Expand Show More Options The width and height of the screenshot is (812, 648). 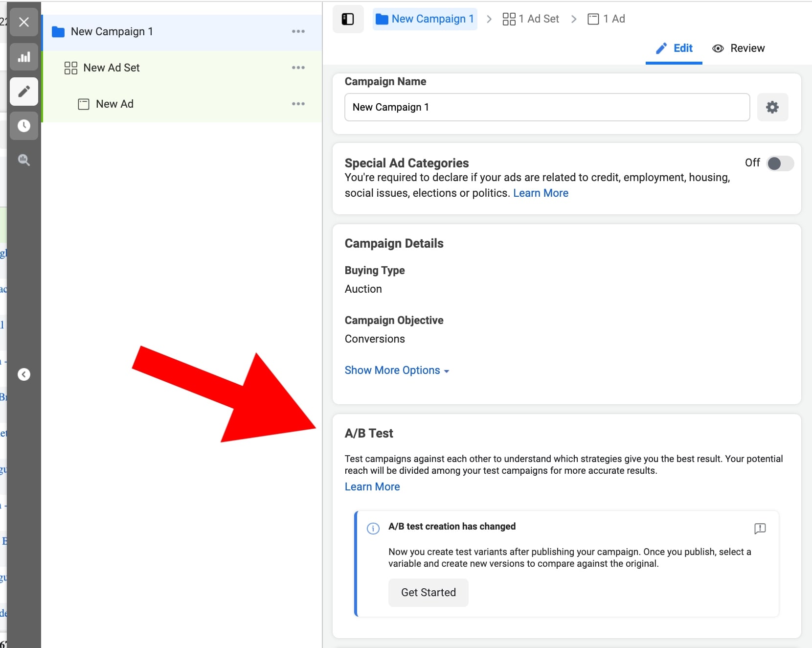coord(397,370)
